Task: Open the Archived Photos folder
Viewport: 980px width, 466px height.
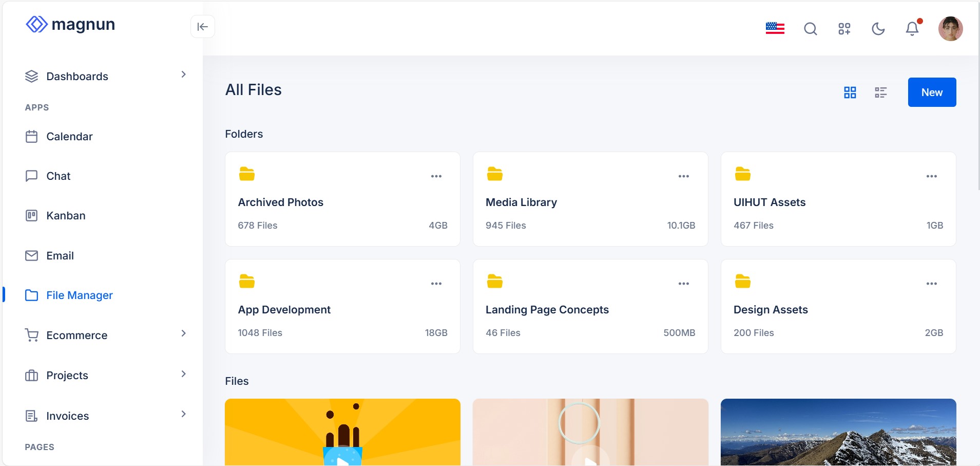Action: click(280, 202)
